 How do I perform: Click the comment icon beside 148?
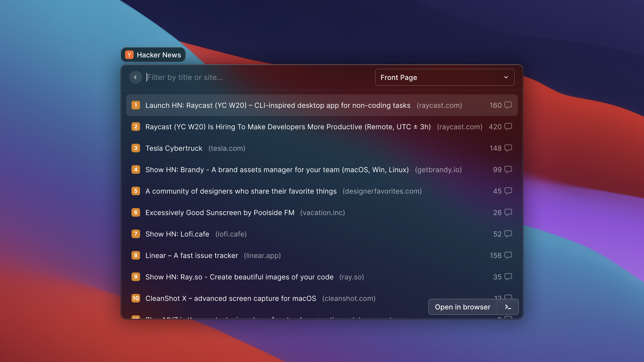508,148
